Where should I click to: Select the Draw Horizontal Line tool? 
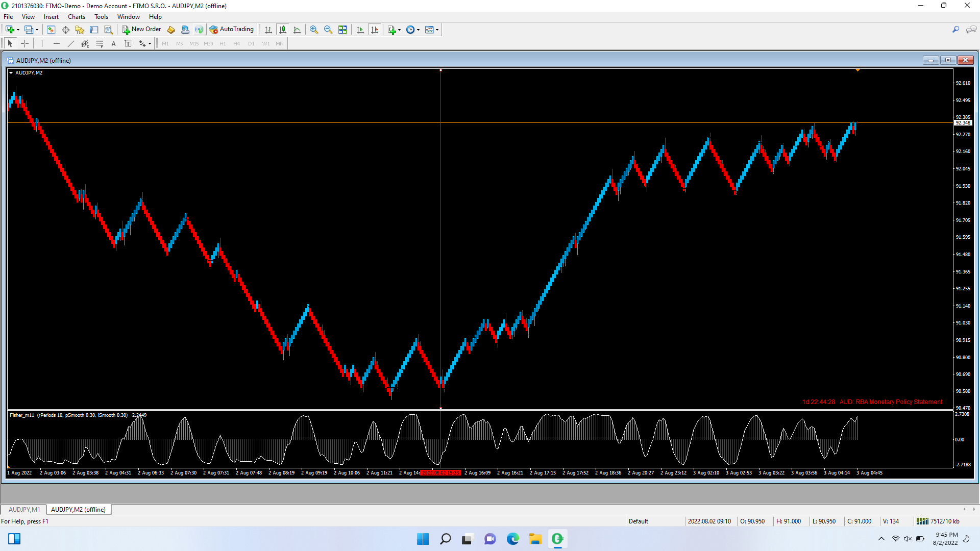click(x=57, y=43)
